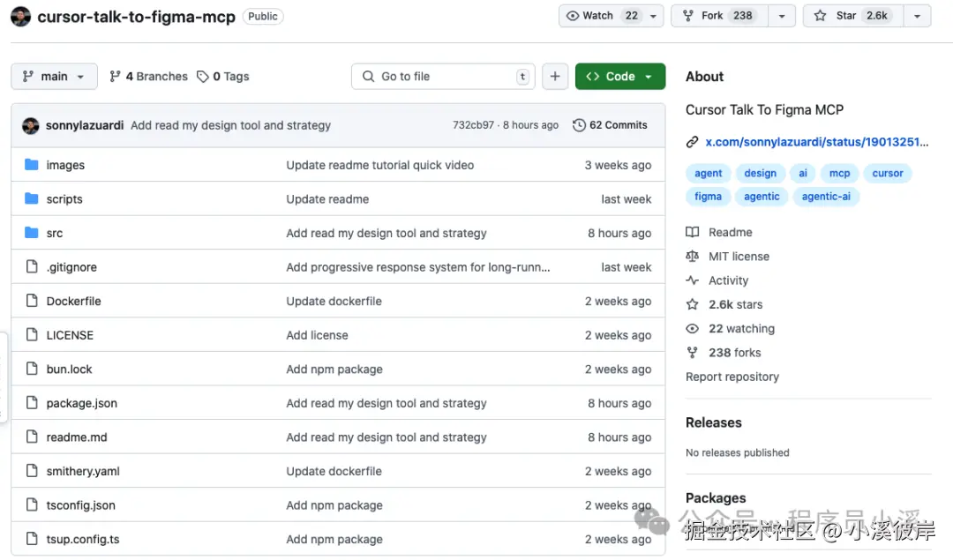Click the plus add file icon
Screen dimensions: 953x560
tap(555, 77)
